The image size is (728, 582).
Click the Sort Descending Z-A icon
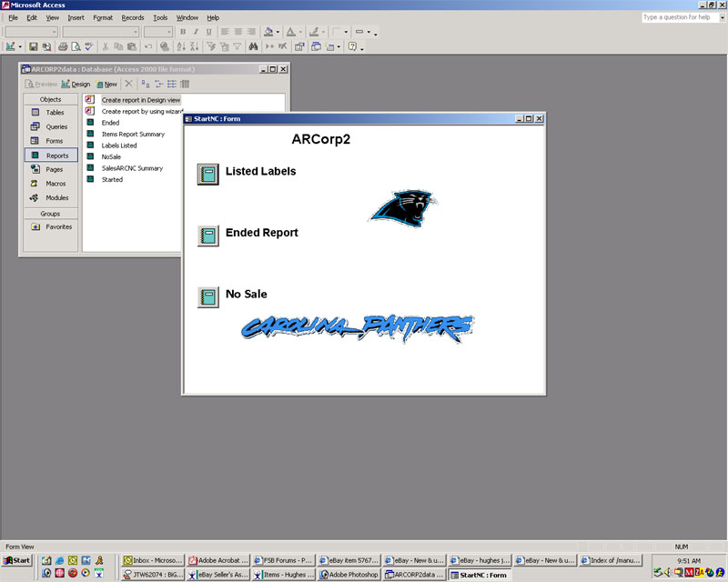[x=194, y=46]
